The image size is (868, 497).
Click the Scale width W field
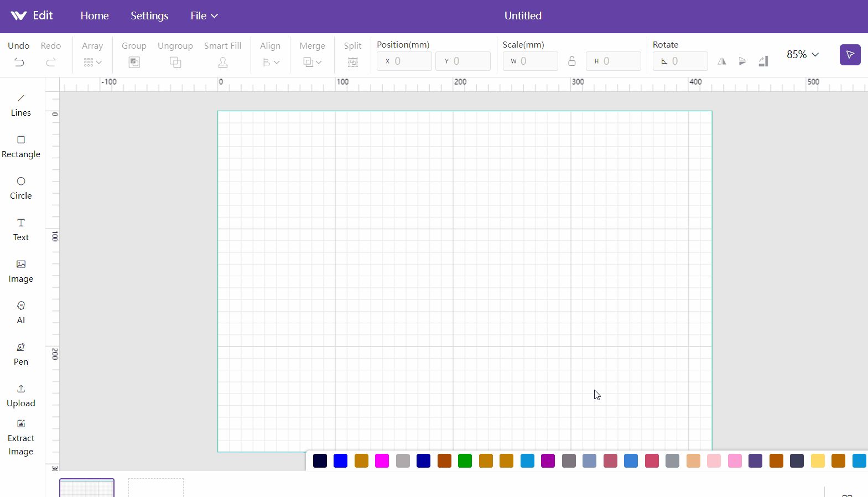[x=531, y=61]
